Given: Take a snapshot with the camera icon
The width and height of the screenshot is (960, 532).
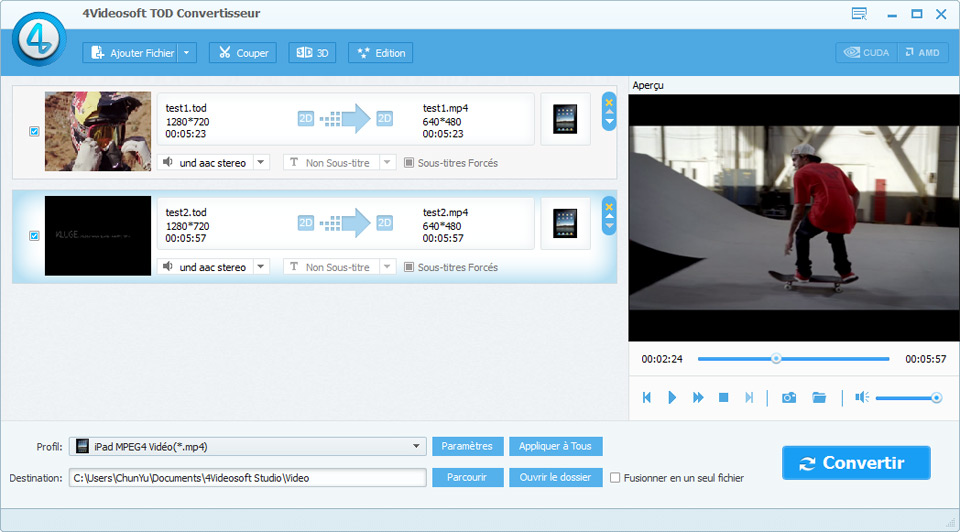Looking at the screenshot, I should point(789,397).
